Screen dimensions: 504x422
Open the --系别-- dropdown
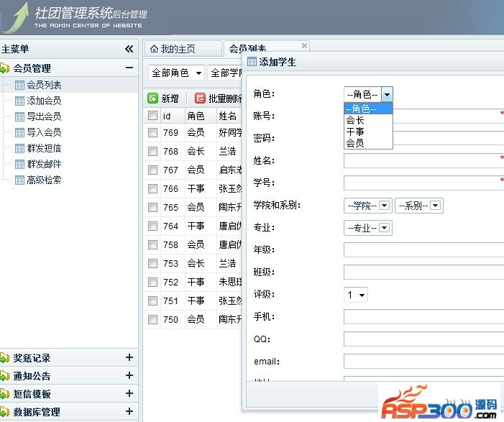coord(419,206)
